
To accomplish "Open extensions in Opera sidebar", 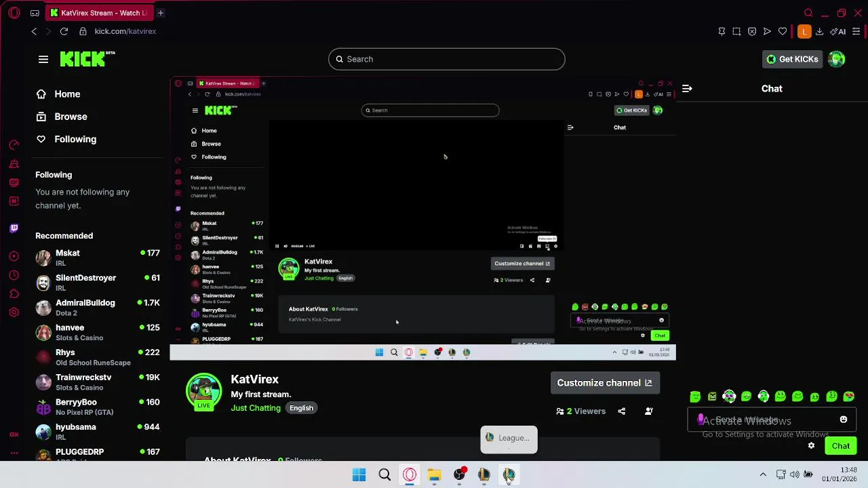I will click(x=14, y=293).
